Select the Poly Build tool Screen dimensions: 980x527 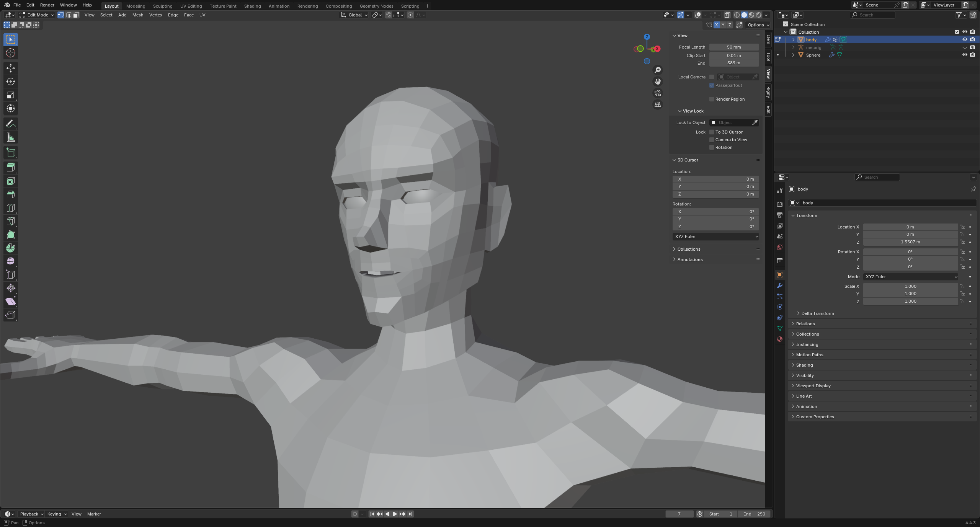(x=11, y=235)
